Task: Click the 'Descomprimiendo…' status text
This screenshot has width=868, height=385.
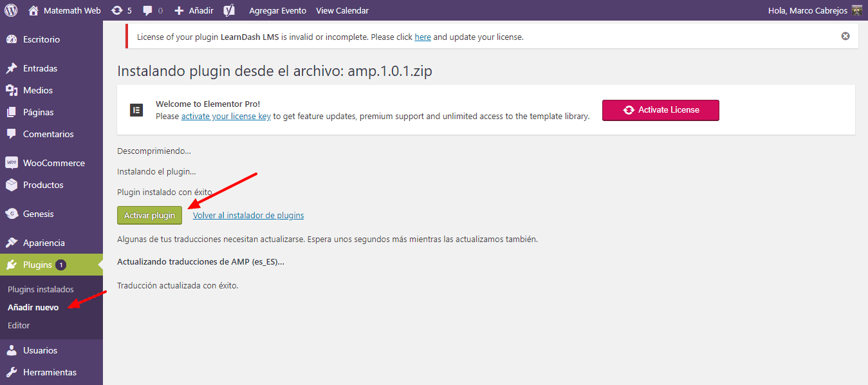Action: (x=154, y=151)
